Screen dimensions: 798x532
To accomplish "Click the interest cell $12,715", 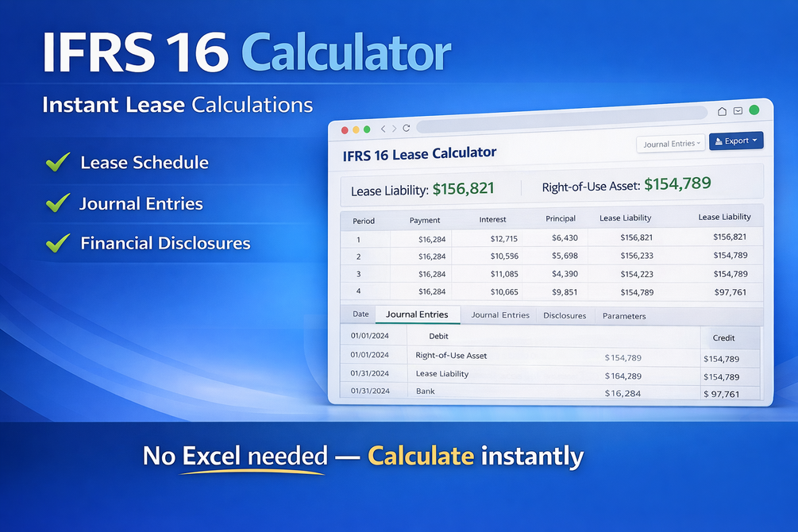I will click(x=504, y=239).
